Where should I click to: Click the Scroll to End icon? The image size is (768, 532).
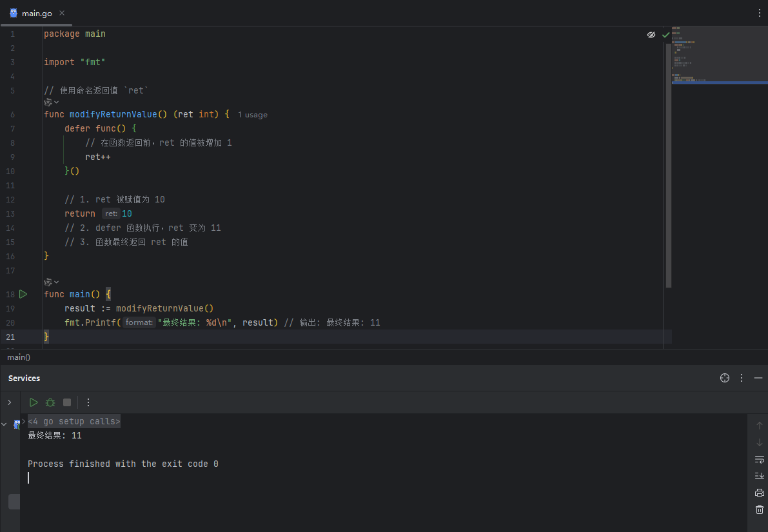point(759,476)
